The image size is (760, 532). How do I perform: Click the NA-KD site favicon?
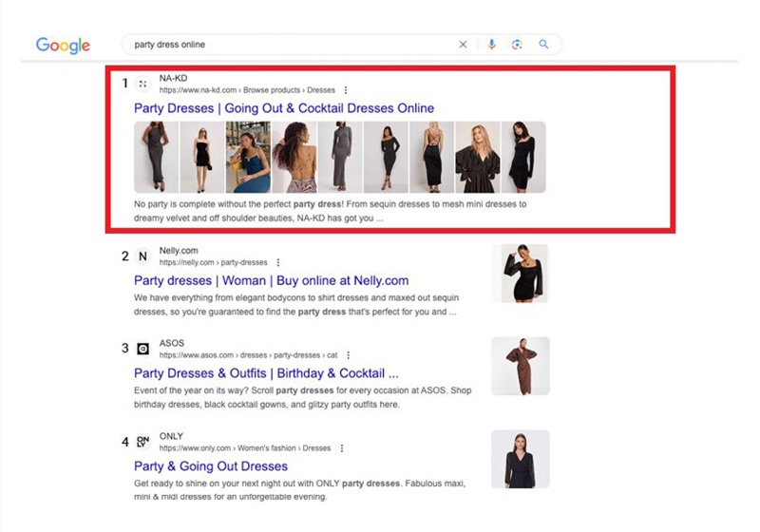tap(143, 85)
